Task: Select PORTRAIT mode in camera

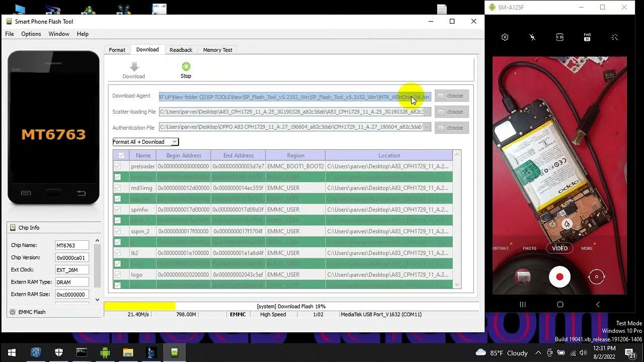Action: [501, 248]
